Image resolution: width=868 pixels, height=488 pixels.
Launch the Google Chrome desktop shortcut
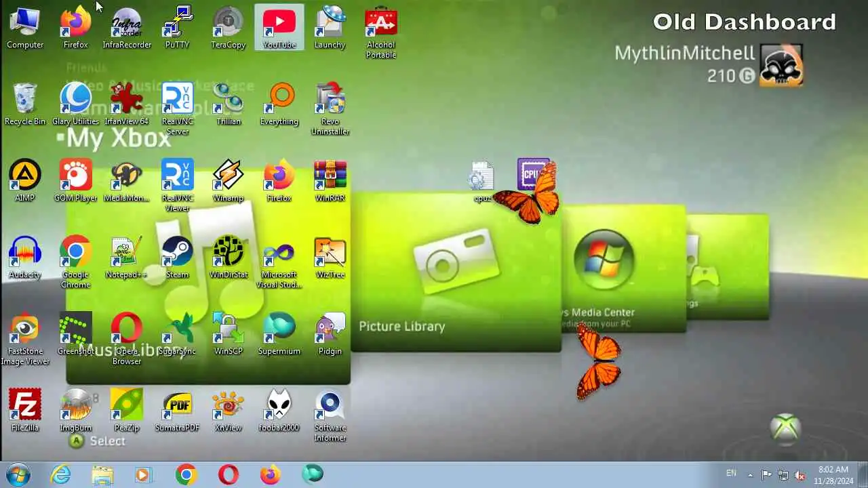pos(76,262)
